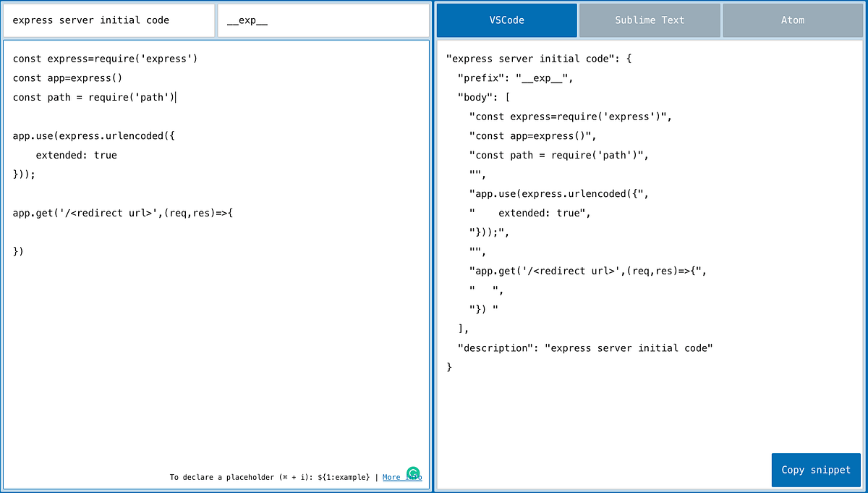
Task: Click the description line in JSON output
Action: pyautogui.click(x=586, y=347)
